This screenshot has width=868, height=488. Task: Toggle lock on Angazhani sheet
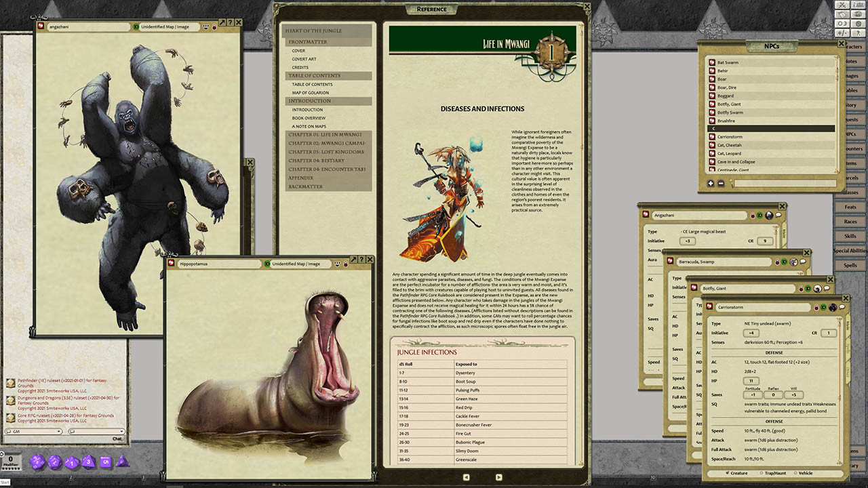(x=753, y=215)
